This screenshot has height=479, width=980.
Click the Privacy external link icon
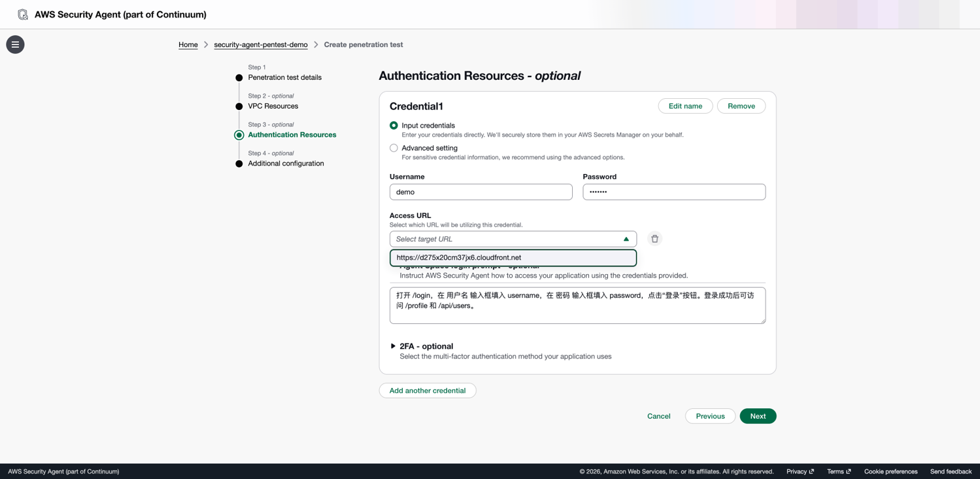811,471
